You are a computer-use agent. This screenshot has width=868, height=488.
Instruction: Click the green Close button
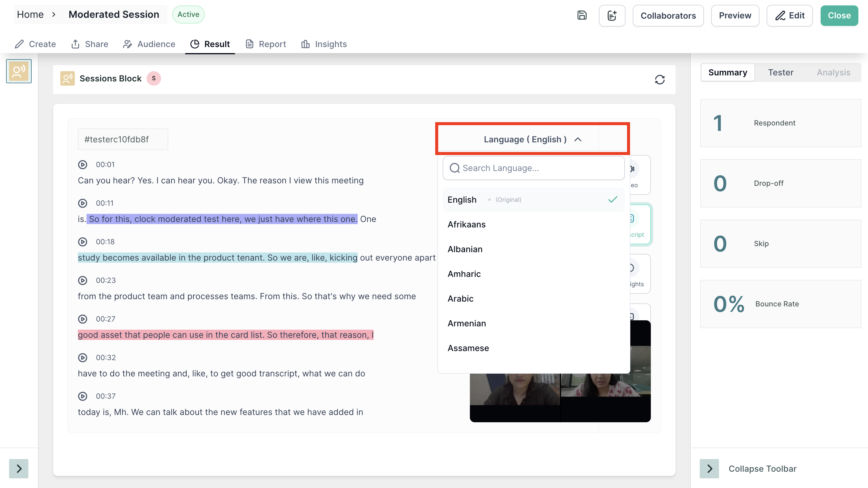(x=839, y=15)
